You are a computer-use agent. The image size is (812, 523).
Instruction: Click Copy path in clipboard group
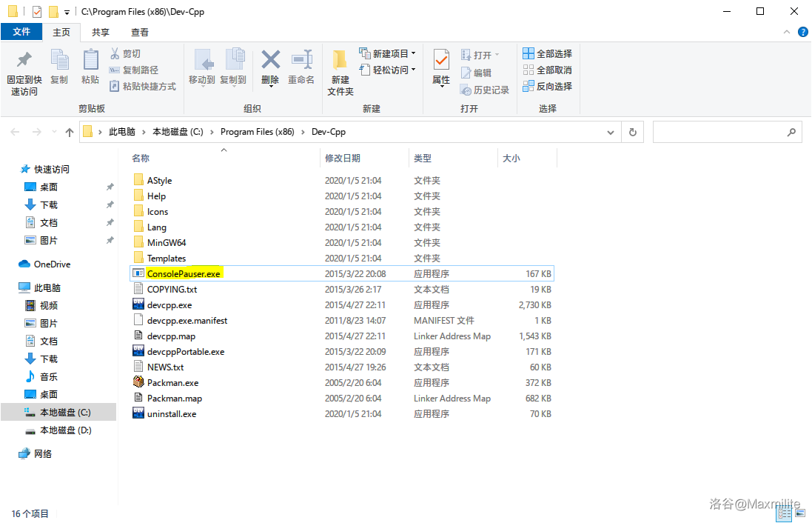134,70
